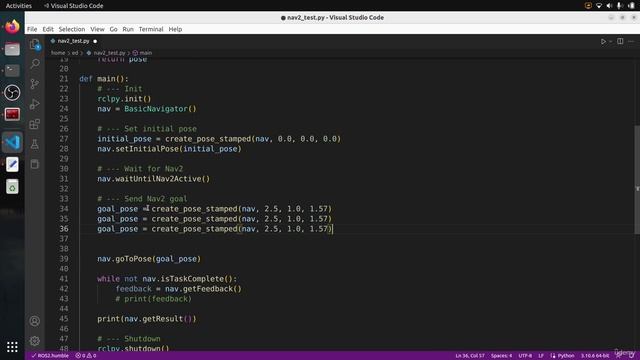Open the Terminal menu
Viewport: 640px width, 360px height.
pyautogui.click(x=151, y=29)
